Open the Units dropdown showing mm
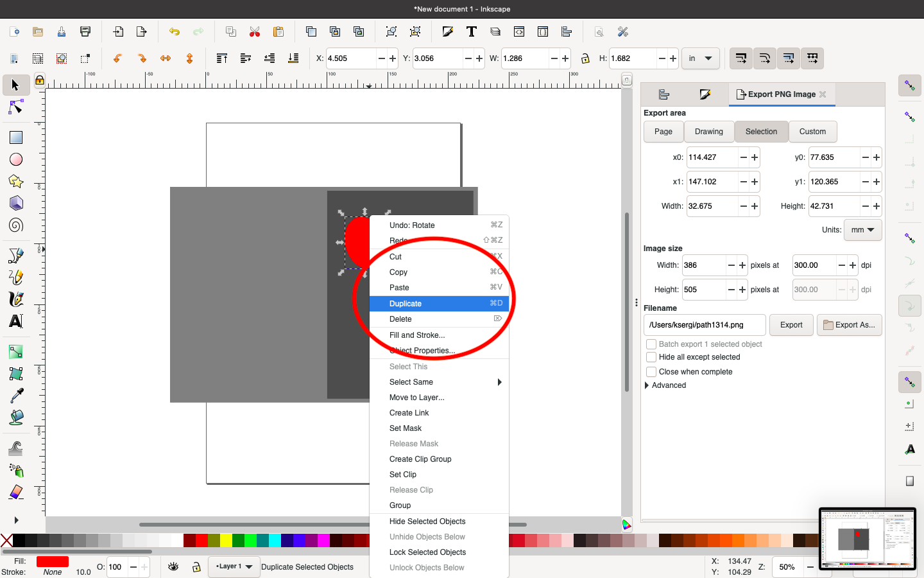924x578 pixels. coord(862,230)
